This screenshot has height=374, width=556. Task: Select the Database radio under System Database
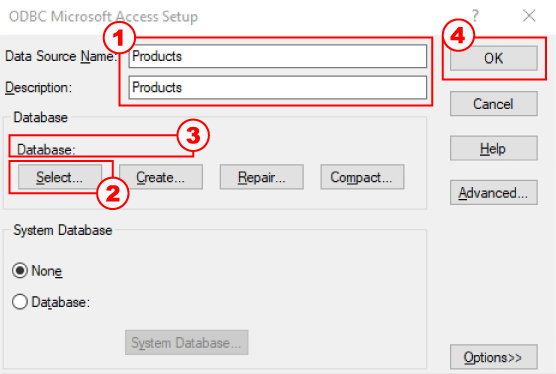click(20, 302)
